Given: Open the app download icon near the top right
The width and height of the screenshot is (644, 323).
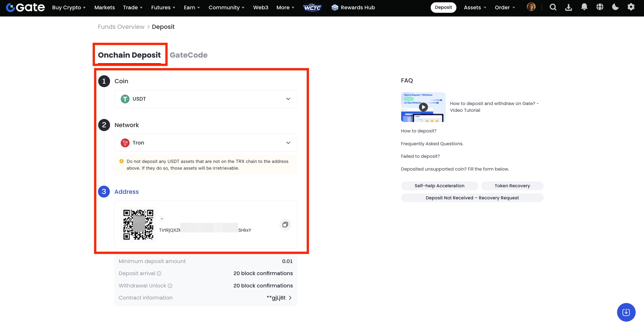Looking at the screenshot, I should pos(569,7).
